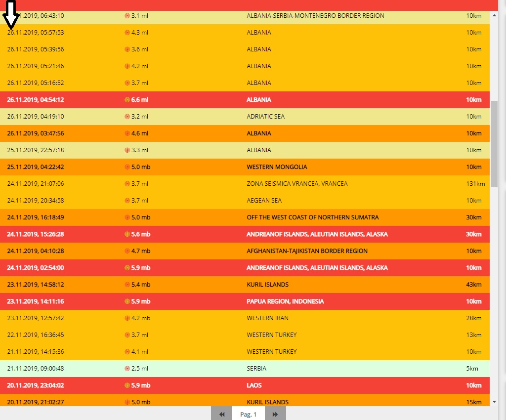Go to the next page with forward button

[275, 414]
